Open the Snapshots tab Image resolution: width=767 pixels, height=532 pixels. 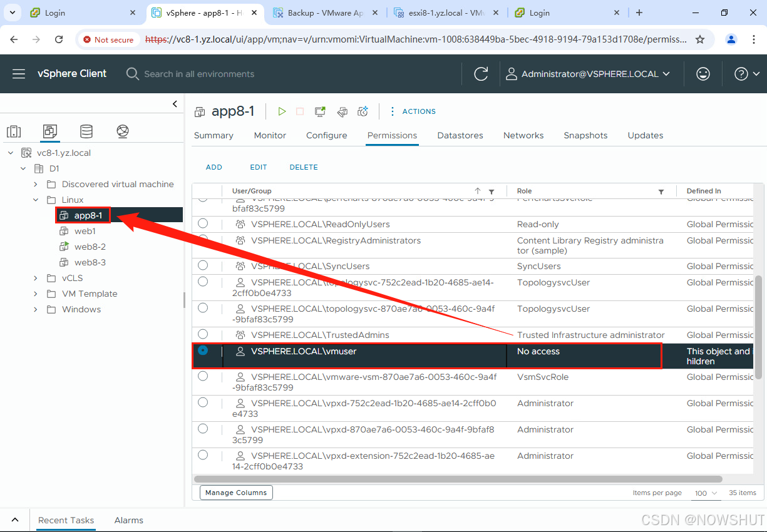pyautogui.click(x=585, y=135)
